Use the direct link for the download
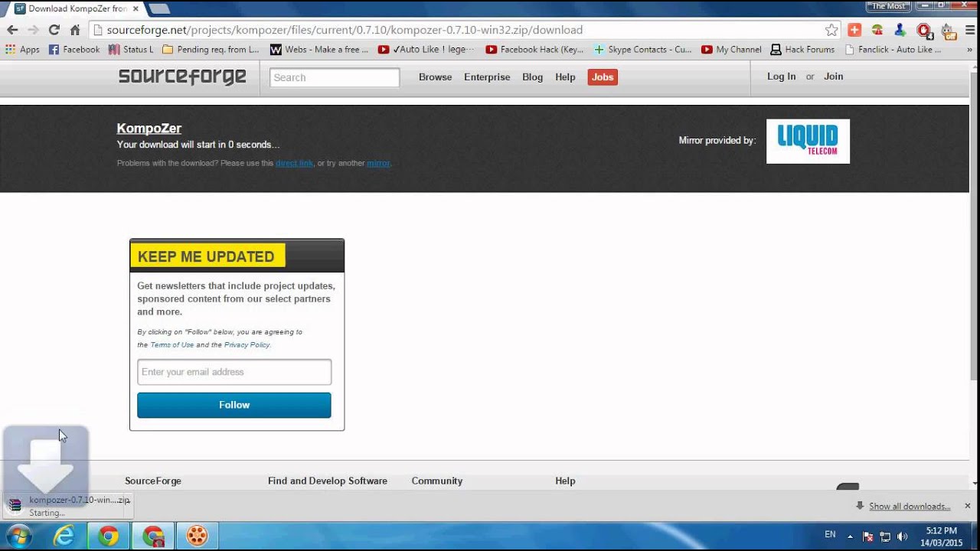This screenshot has width=980, height=551. pos(294,163)
